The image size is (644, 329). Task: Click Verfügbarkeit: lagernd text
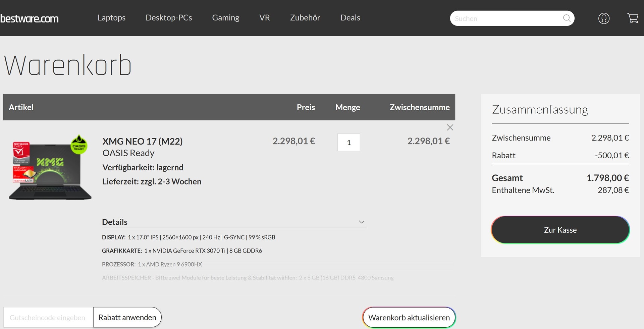coord(143,168)
